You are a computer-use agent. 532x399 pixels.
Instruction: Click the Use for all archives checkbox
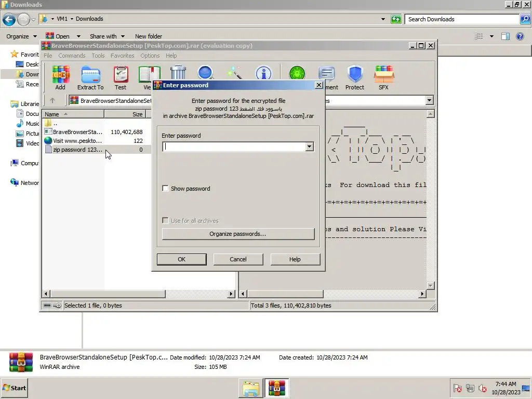click(166, 220)
